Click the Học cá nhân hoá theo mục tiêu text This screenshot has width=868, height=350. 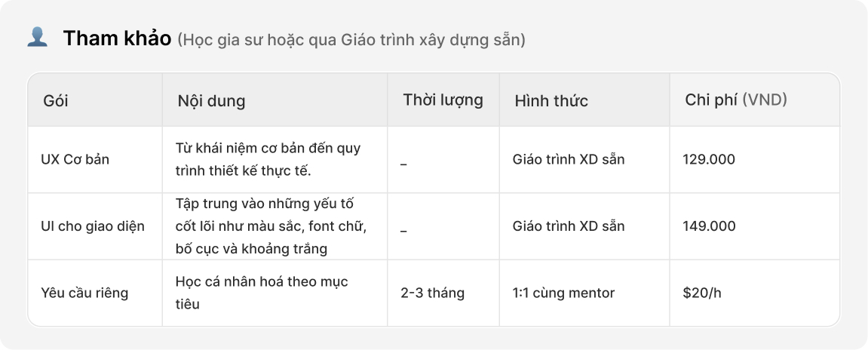click(x=262, y=293)
